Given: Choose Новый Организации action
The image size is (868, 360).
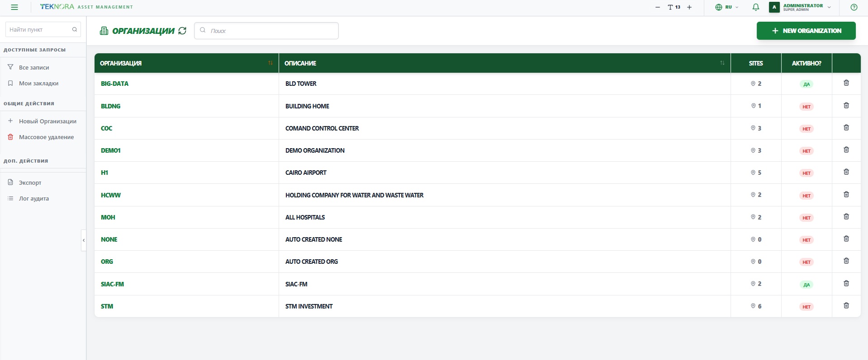Looking at the screenshot, I should pos(47,121).
